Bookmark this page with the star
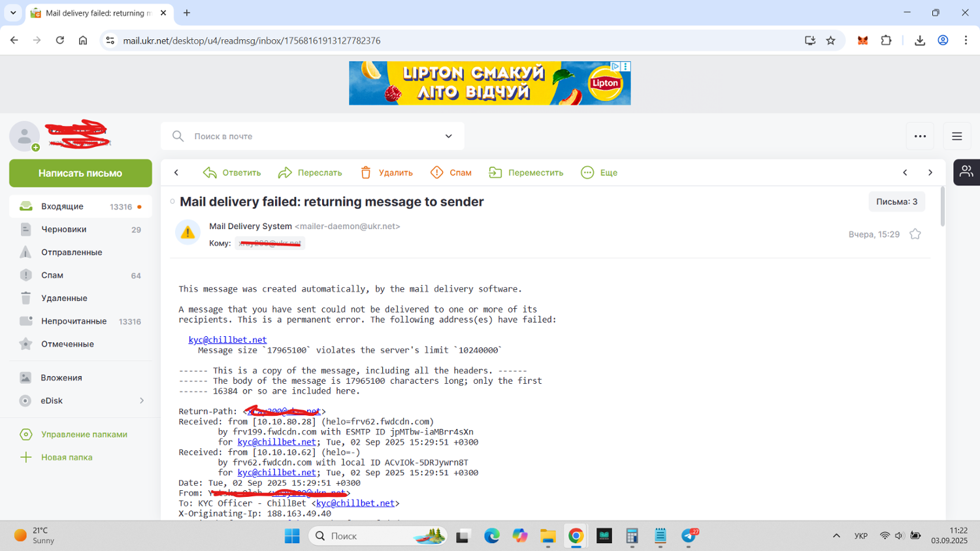The height and width of the screenshot is (551, 980). [830, 40]
